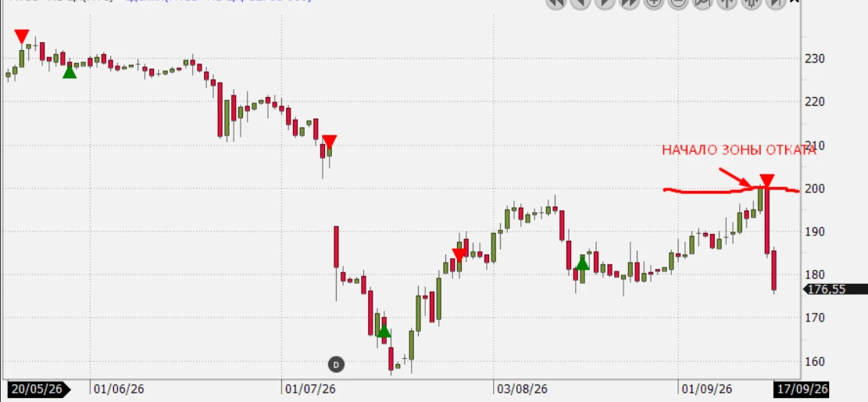
Task: Select green buy triangle near the 167 low
Action: pos(384,331)
